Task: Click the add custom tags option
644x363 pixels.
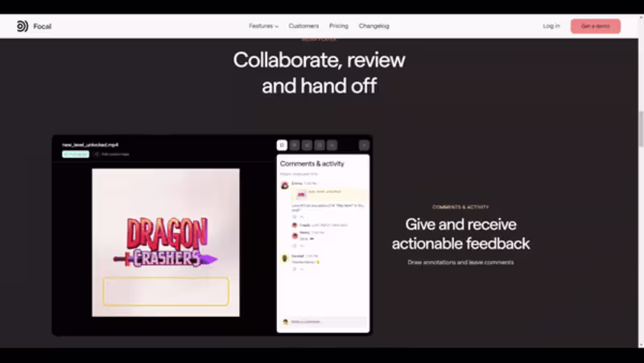Action: (x=112, y=154)
